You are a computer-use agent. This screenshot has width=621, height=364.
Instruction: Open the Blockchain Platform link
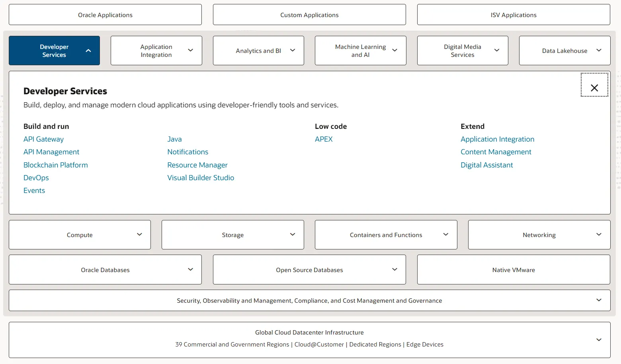coord(56,165)
